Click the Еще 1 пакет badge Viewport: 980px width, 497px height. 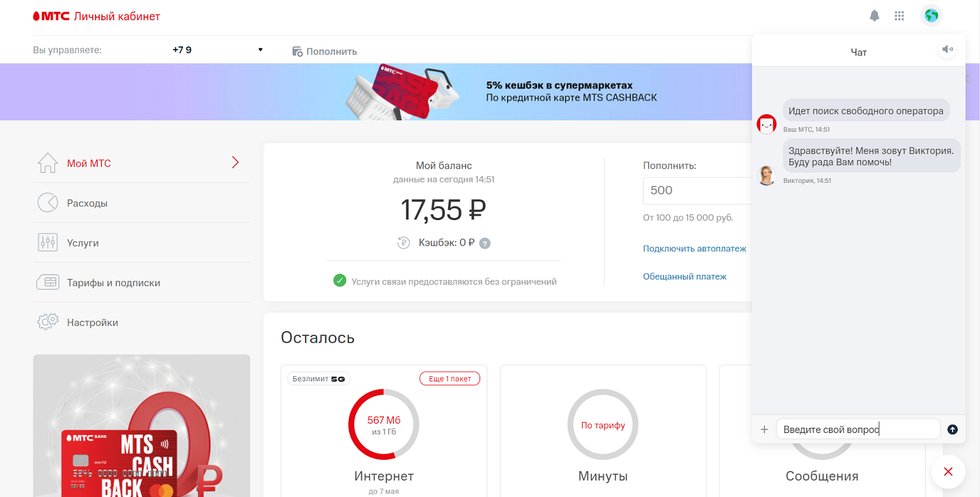[x=449, y=379]
